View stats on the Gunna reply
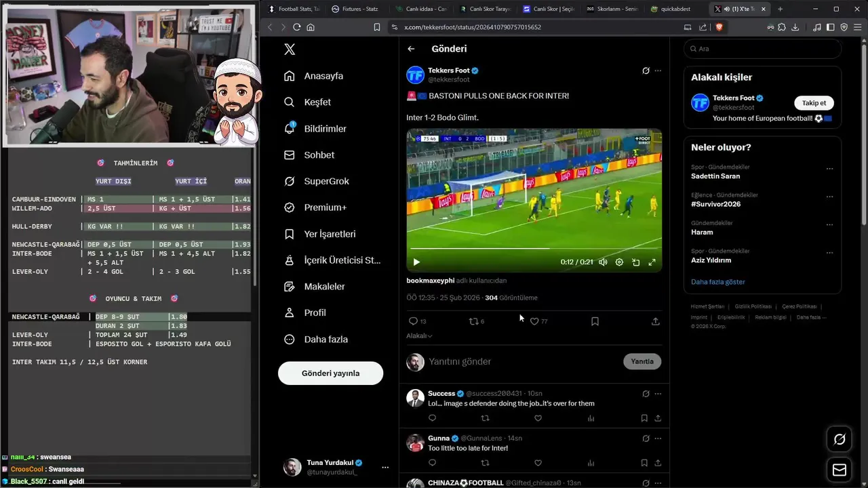 coord(591,463)
